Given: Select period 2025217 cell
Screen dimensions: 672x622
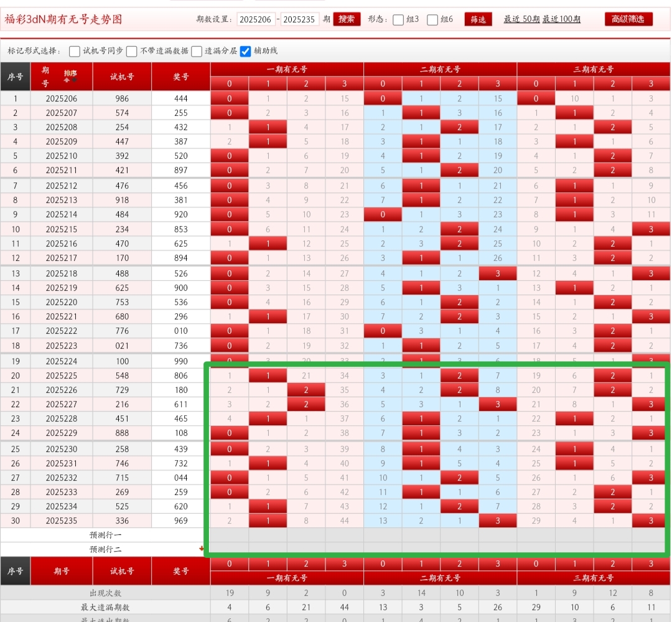Looking at the screenshot, I should point(62,258).
